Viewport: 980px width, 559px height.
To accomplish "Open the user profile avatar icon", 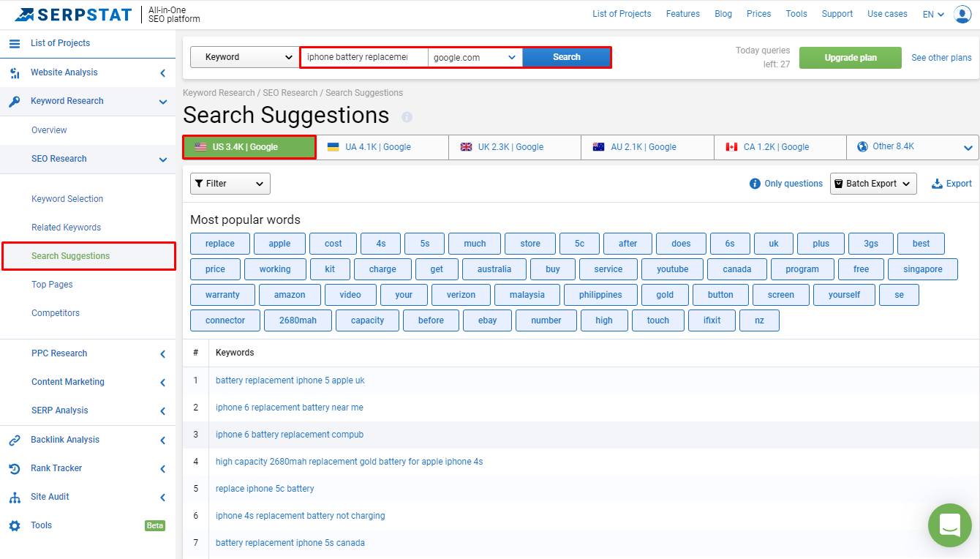I will pyautogui.click(x=962, y=14).
